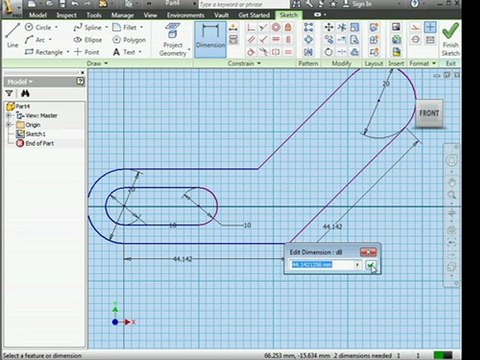Toggle Driven Dimension format
This screenshot has height=360, width=480.
tap(430, 40)
